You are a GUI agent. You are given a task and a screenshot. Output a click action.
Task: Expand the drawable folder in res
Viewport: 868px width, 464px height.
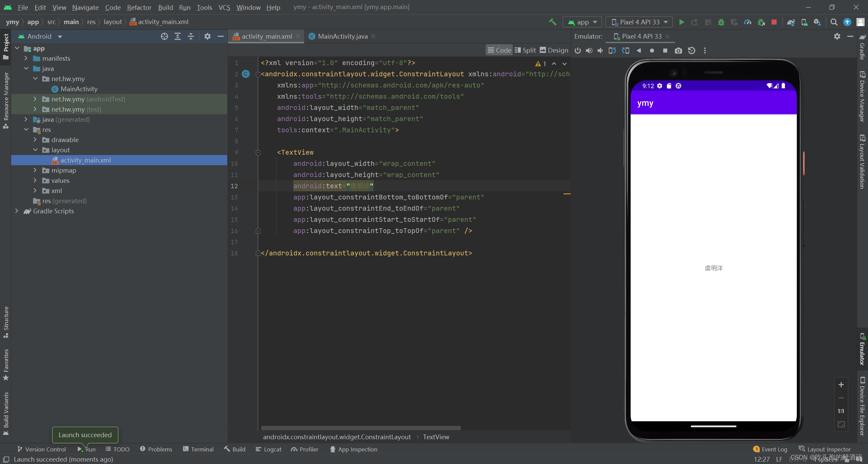[35, 140]
